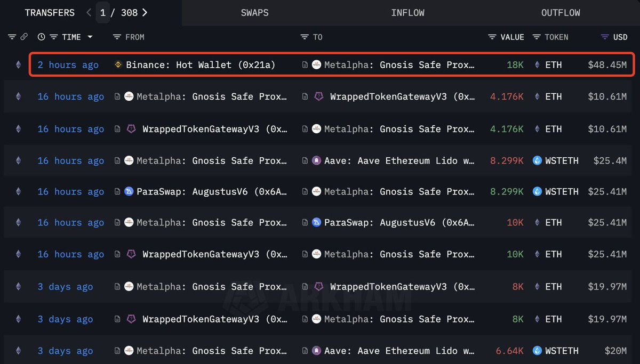This screenshot has width=640, height=364.
Task: Click the Metalpha sender logo in the $25.4M row
Action: coord(129,160)
